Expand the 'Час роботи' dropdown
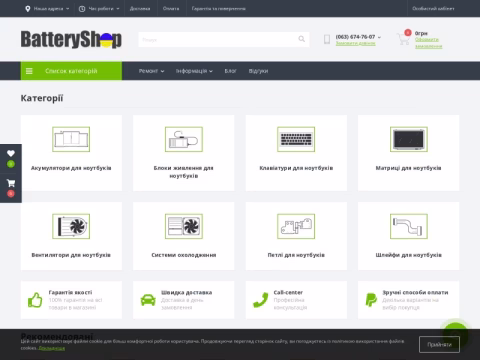The image size is (480, 360). (x=99, y=9)
